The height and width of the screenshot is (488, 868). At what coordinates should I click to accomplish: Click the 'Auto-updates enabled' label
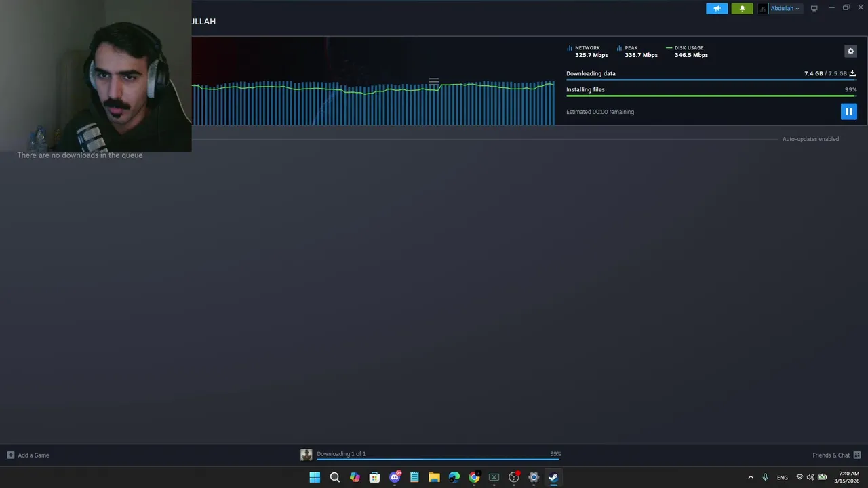[810, 139]
